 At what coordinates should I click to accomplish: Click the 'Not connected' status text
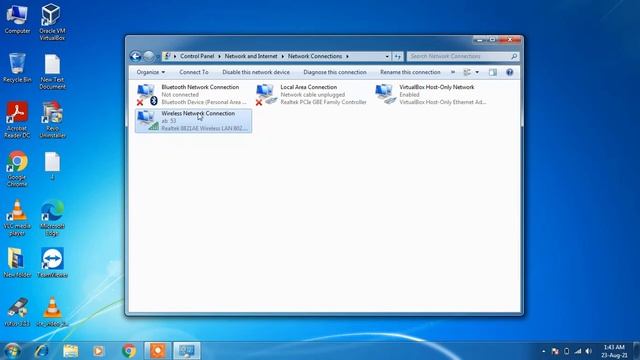pyautogui.click(x=180, y=95)
